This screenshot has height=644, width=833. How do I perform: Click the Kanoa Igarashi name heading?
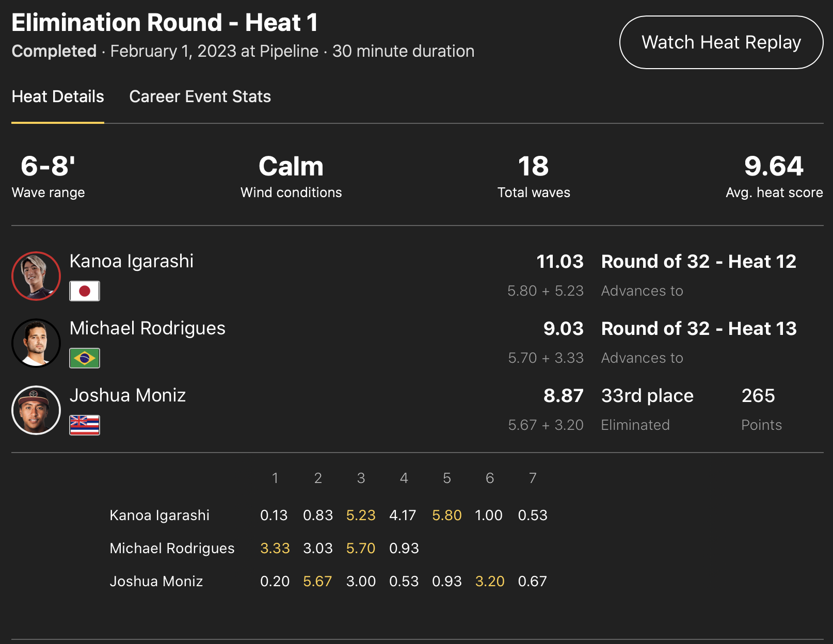pos(132,261)
